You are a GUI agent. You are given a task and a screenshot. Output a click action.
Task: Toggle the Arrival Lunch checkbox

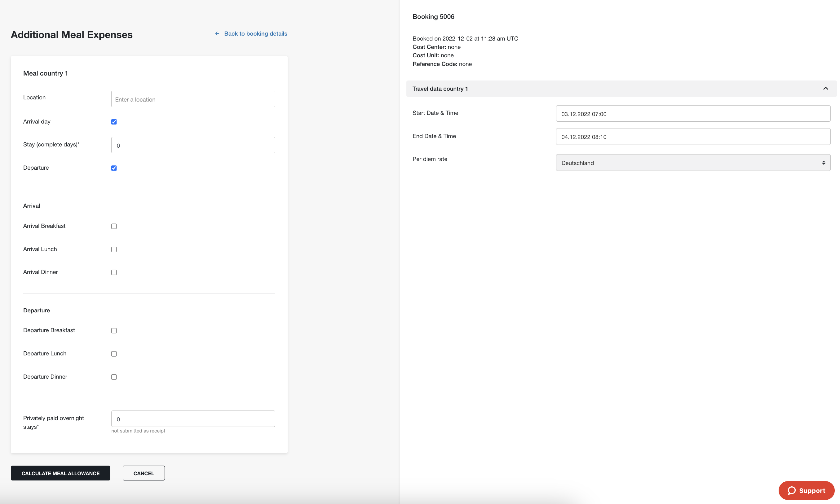[114, 249]
